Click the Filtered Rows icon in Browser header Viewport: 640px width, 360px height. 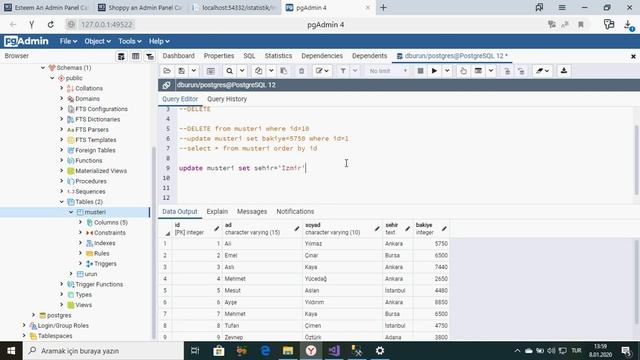coord(150,56)
